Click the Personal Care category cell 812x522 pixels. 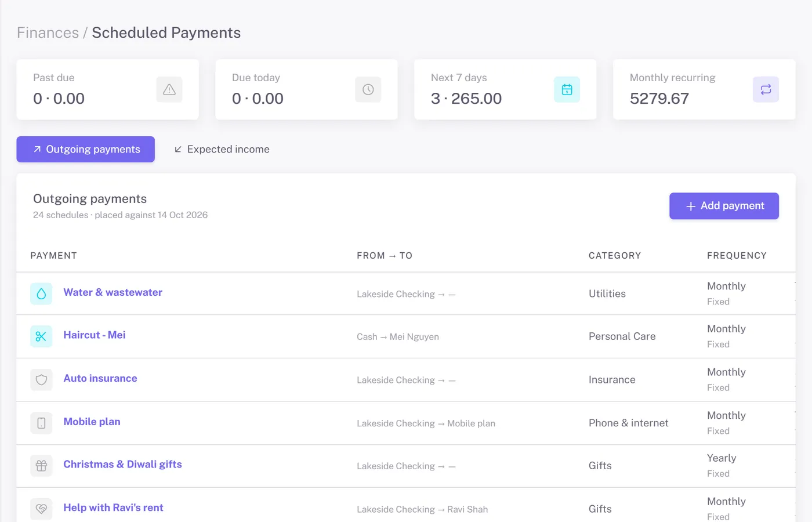622,336
